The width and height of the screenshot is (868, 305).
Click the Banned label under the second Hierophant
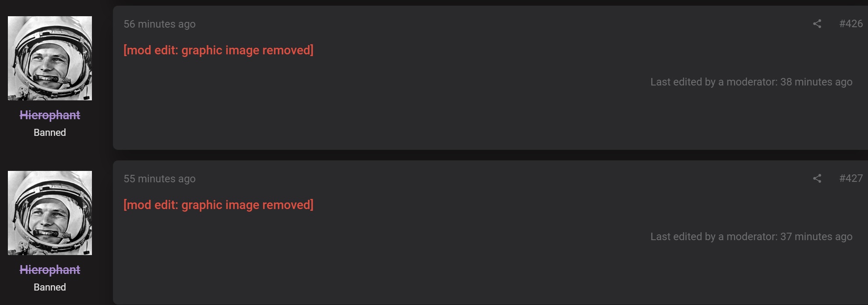click(x=50, y=287)
